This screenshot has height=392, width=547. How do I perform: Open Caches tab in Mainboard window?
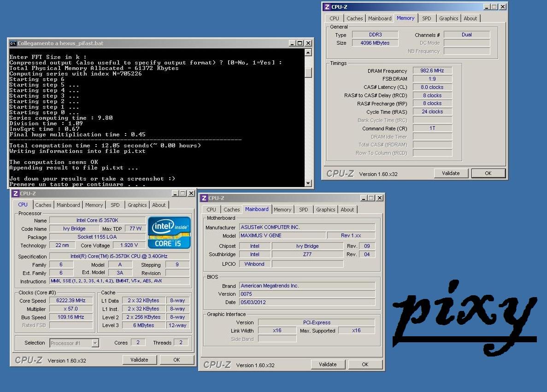pyautogui.click(x=232, y=210)
